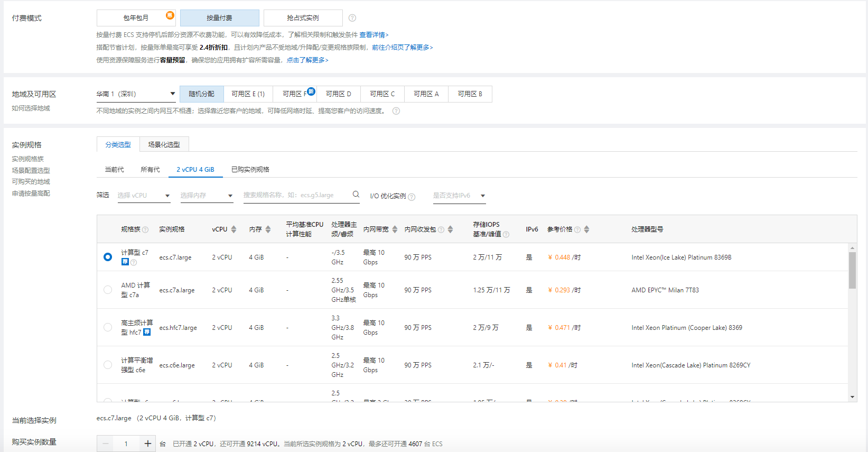
Task: Switch to the 所有代 tab
Action: pyautogui.click(x=150, y=170)
